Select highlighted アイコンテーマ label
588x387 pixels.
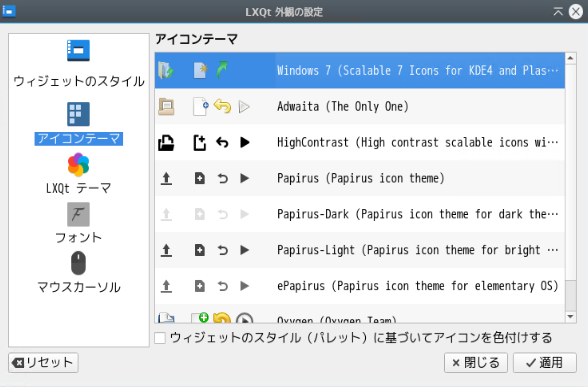pyautogui.click(x=79, y=139)
